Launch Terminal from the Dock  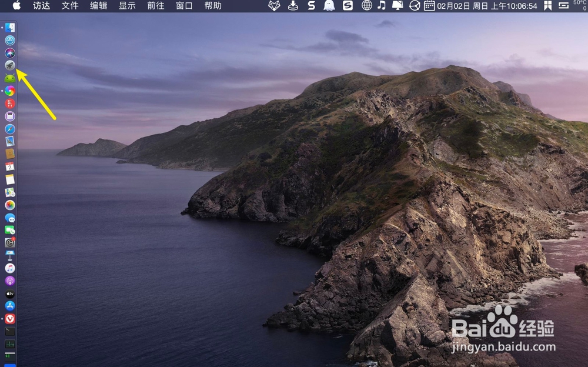click(10, 332)
